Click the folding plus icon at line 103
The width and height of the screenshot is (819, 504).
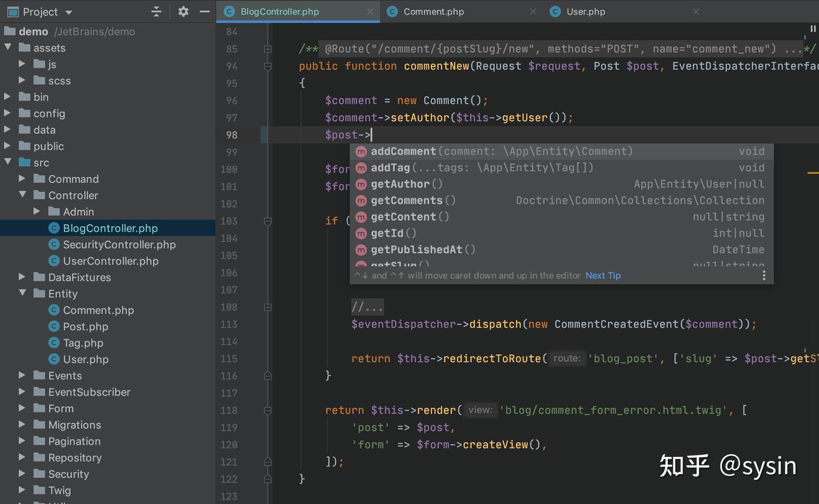coord(267,221)
